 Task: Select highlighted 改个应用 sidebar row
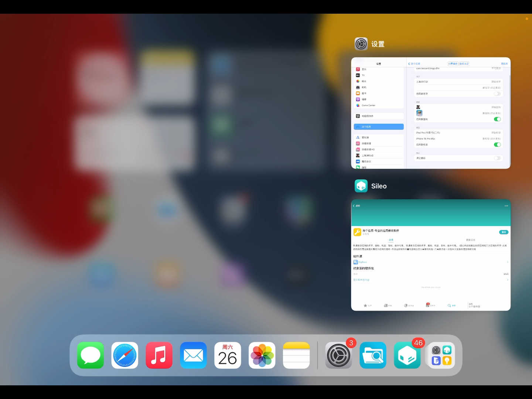[x=379, y=127]
